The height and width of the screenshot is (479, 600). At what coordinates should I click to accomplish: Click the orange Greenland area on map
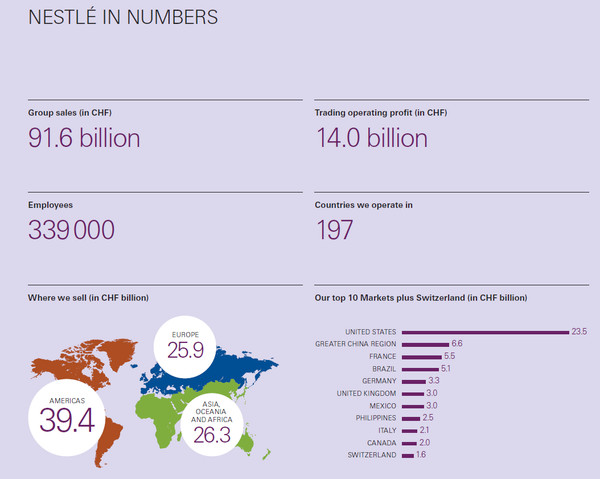coord(119,352)
